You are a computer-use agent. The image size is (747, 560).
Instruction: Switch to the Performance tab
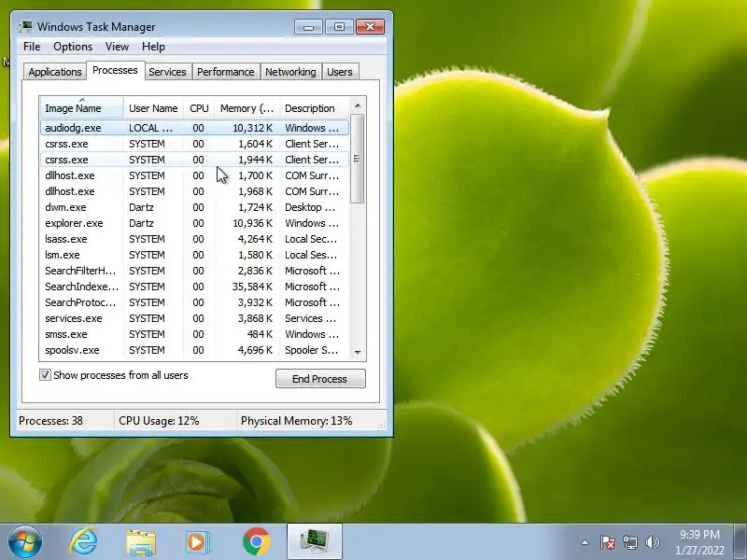(x=226, y=72)
